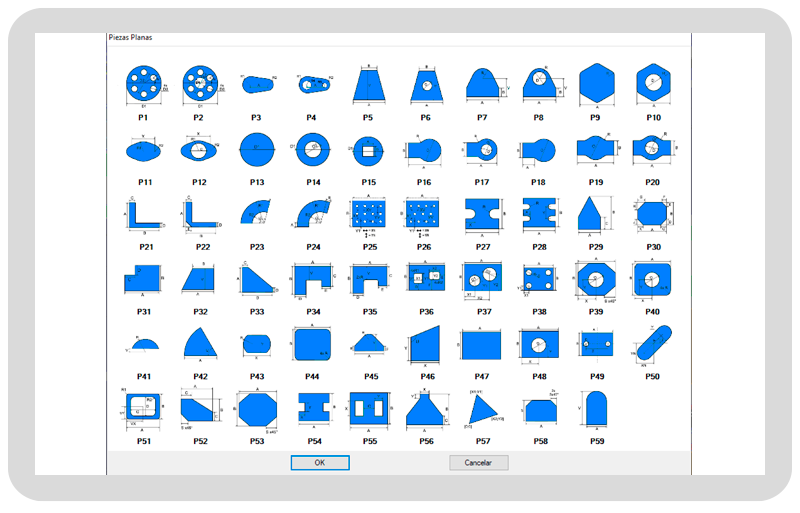Select the P29 pointed pentagon shape
This screenshot has width=800, height=513.
595,213
